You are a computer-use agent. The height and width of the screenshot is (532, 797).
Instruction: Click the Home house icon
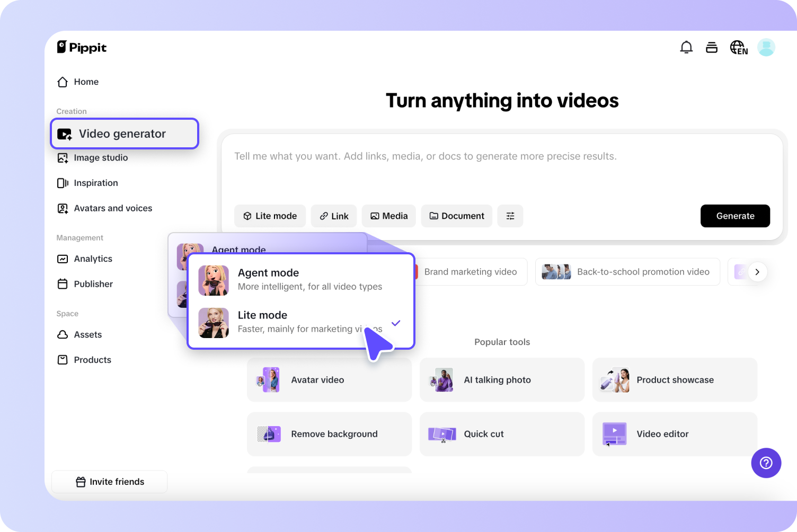click(63, 82)
